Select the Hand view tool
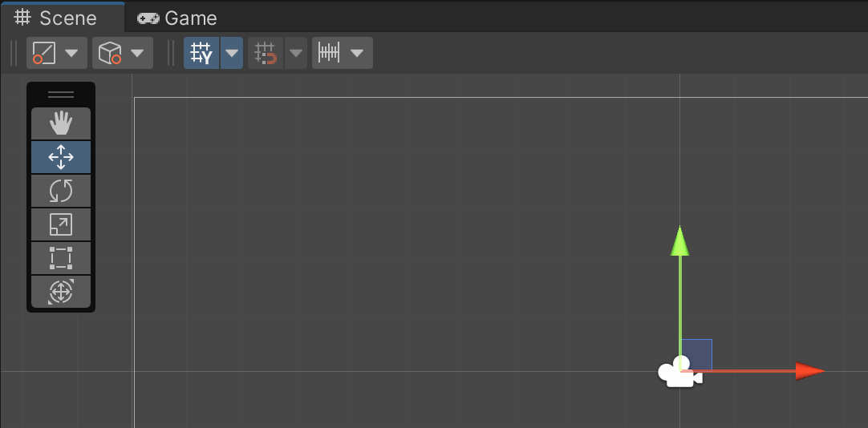This screenshot has width=868, height=428. click(61, 123)
